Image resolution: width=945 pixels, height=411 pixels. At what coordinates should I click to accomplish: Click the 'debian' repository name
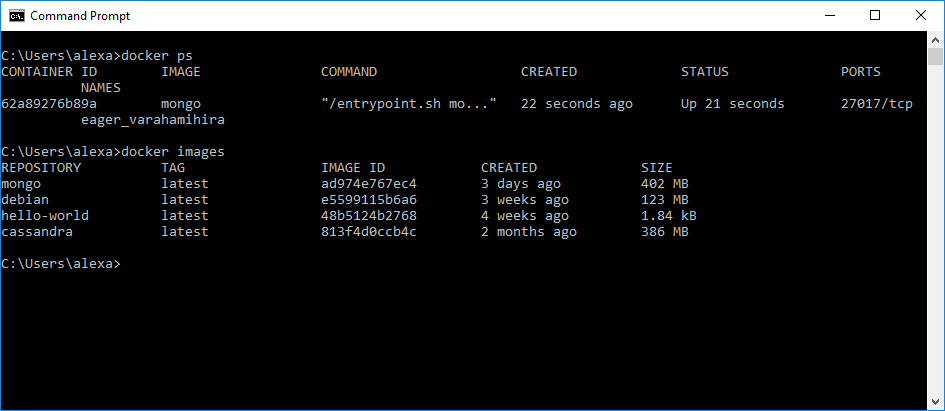tap(25, 199)
